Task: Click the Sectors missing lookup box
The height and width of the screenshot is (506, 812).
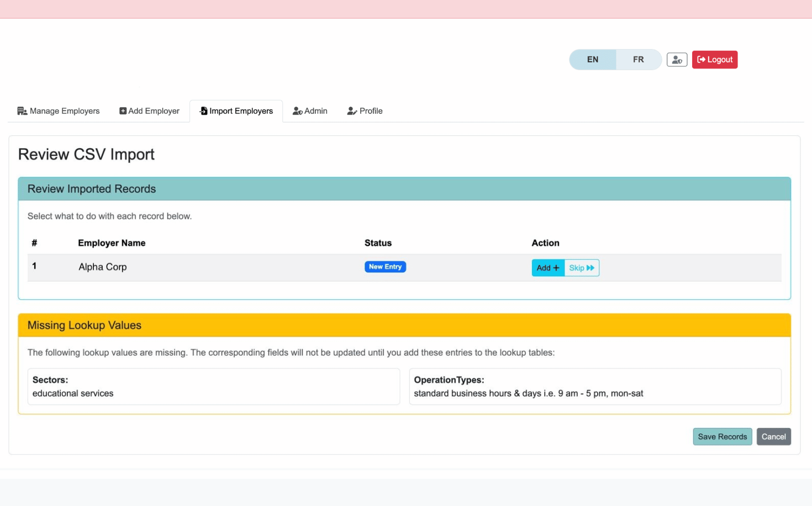Action: pyautogui.click(x=213, y=386)
